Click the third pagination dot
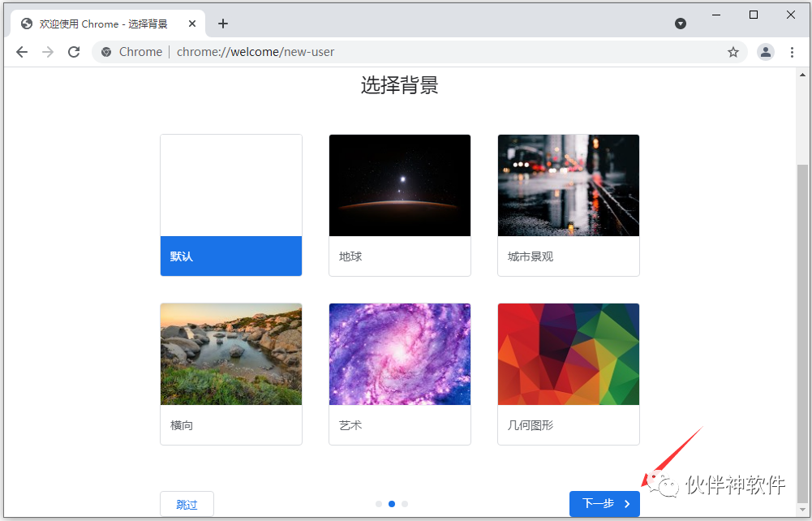 (405, 504)
